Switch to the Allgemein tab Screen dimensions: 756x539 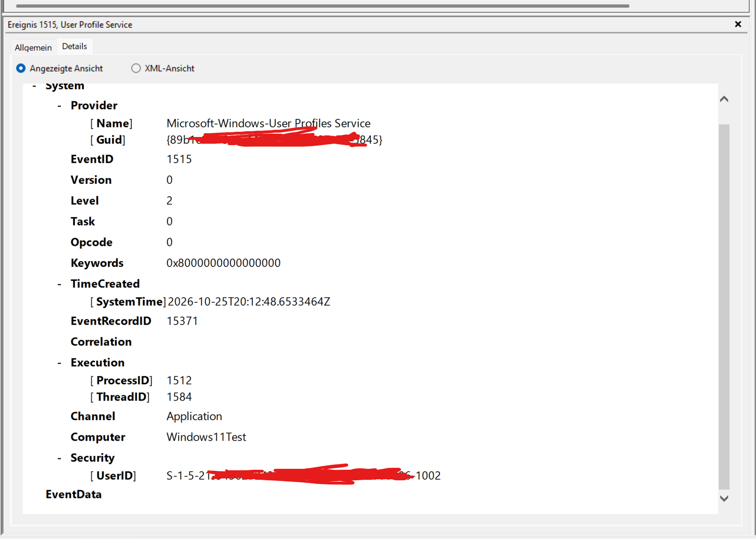(33, 47)
